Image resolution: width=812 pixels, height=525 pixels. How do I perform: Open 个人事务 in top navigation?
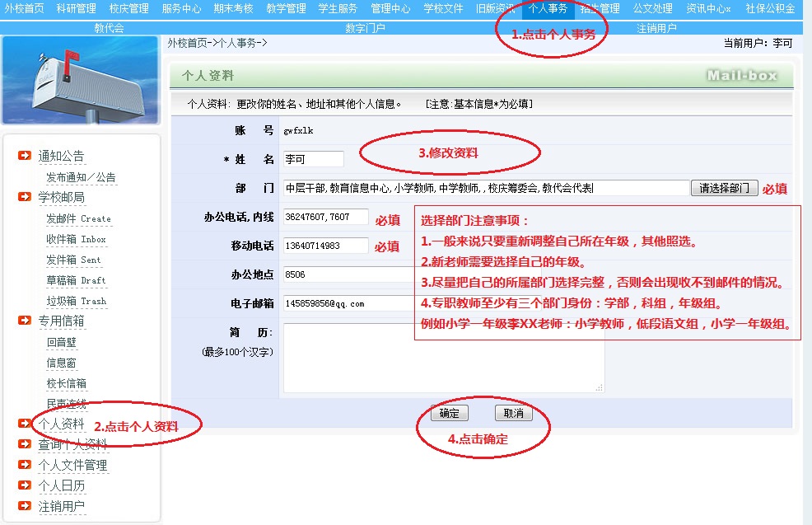click(x=548, y=9)
